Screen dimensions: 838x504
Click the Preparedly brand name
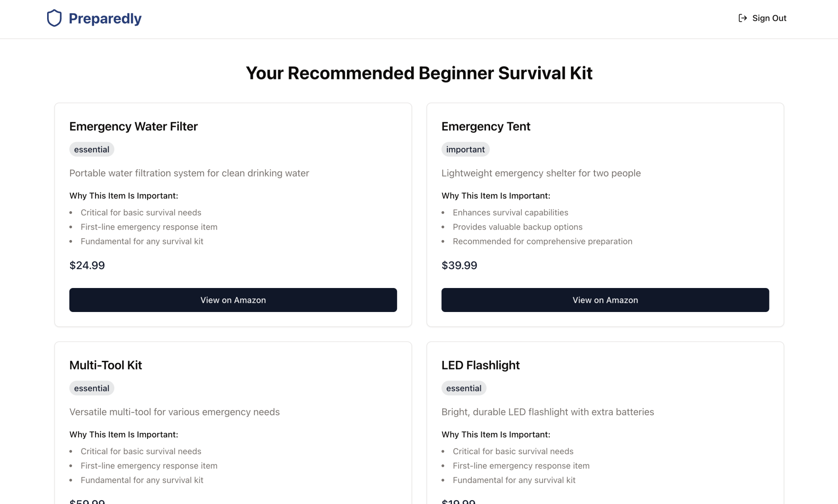coord(105,18)
